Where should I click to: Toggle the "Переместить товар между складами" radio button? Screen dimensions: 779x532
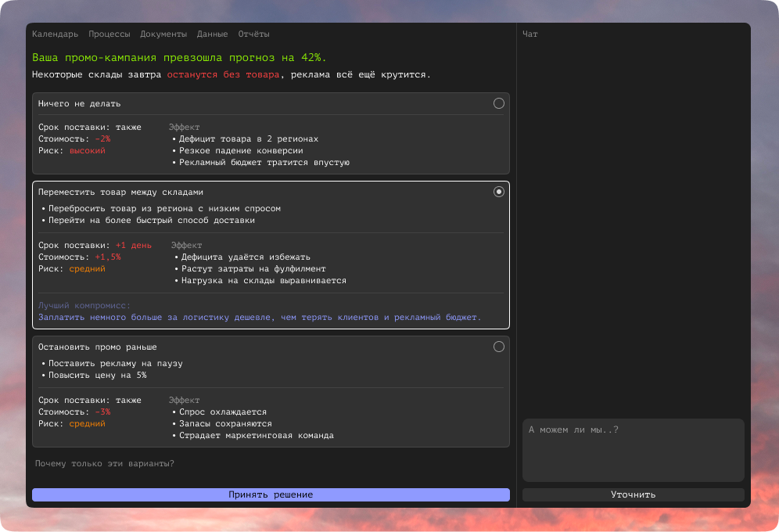point(499,192)
